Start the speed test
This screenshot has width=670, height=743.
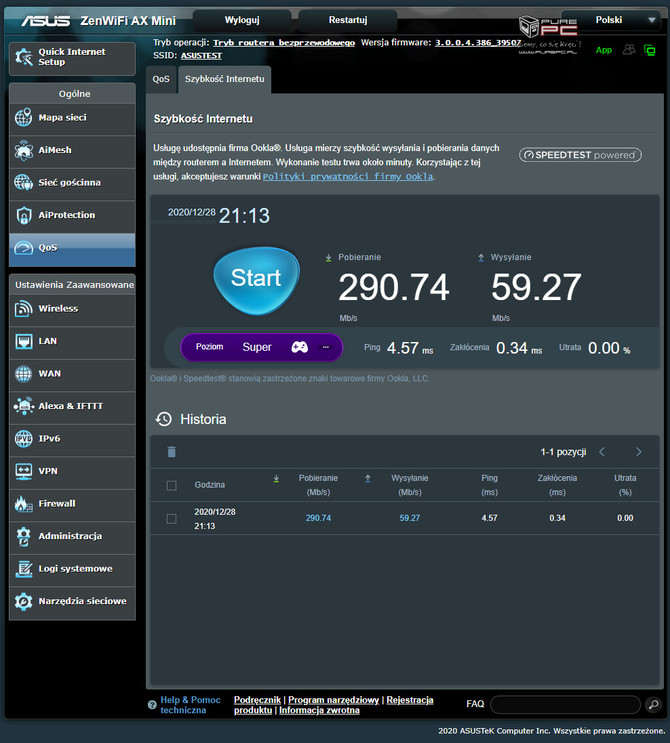(256, 280)
